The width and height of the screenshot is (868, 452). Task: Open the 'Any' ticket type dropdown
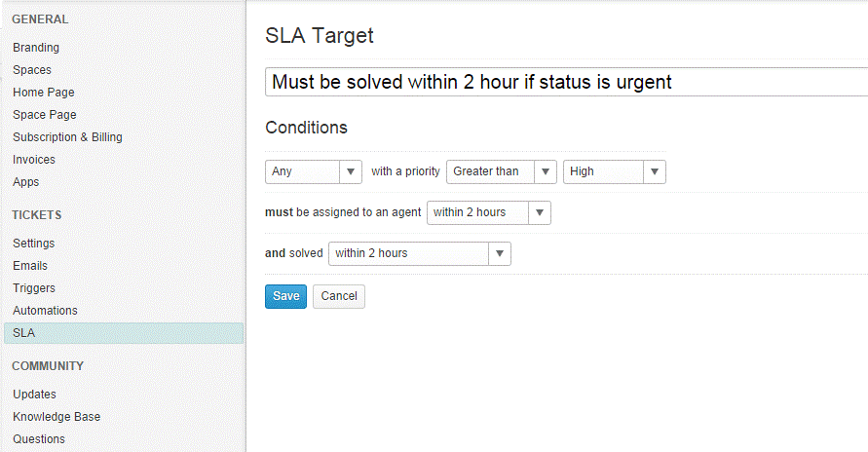(x=314, y=171)
